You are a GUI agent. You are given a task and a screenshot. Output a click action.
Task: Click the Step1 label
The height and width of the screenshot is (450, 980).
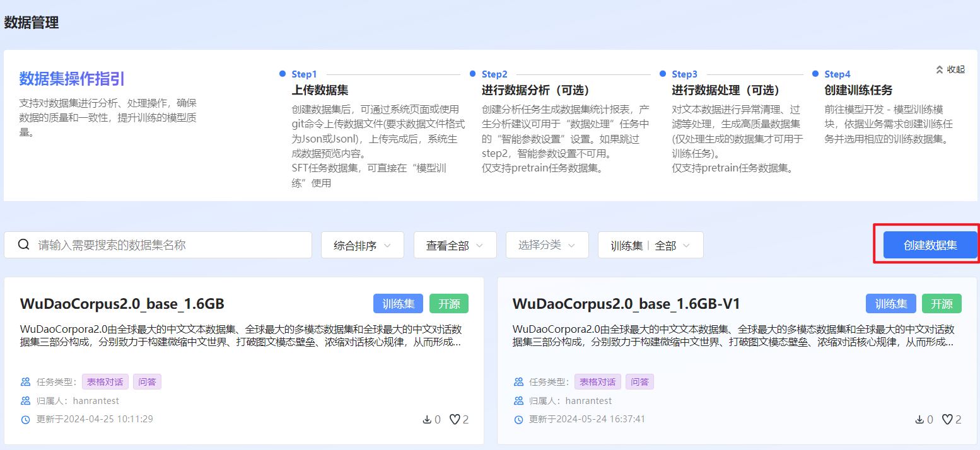pyautogui.click(x=305, y=74)
